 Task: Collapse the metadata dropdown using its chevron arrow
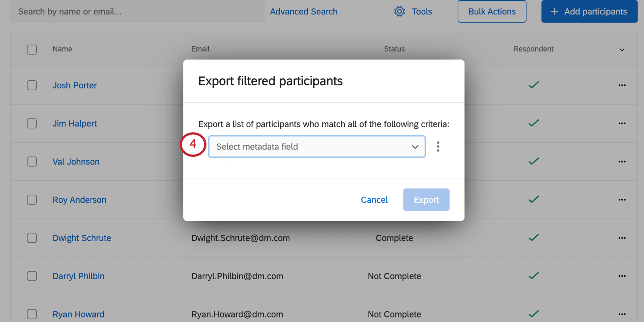click(x=415, y=147)
